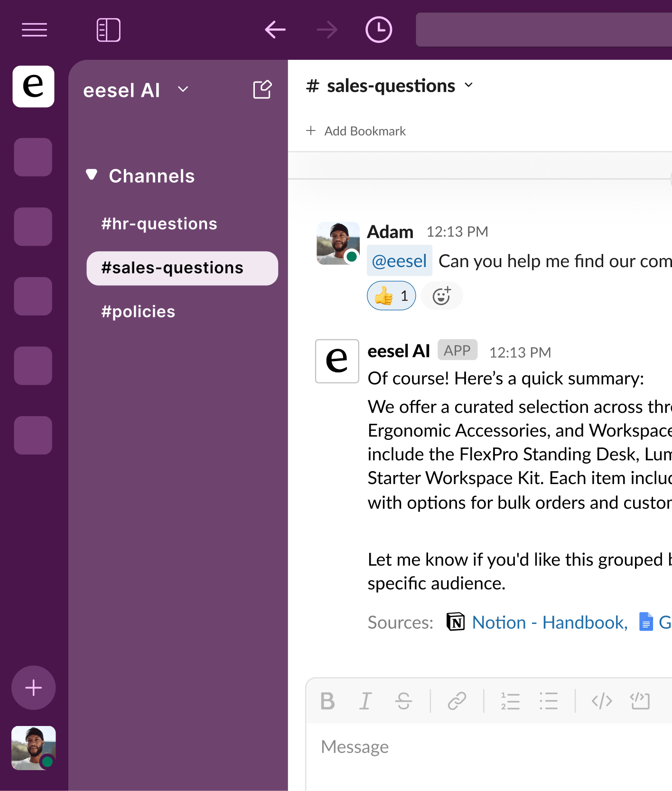The width and height of the screenshot is (672, 791).
Task: Click Add Bookmark
Action: point(356,131)
